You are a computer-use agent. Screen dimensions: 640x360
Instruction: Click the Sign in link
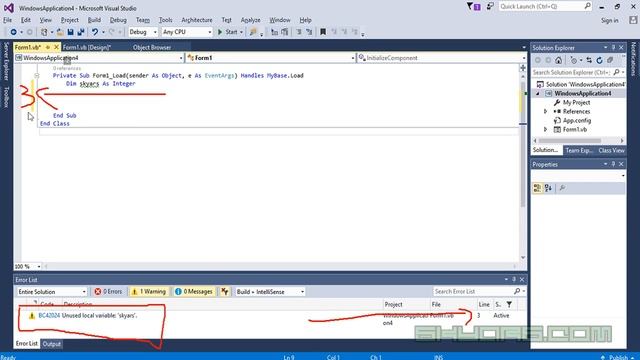click(x=609, y=20)
